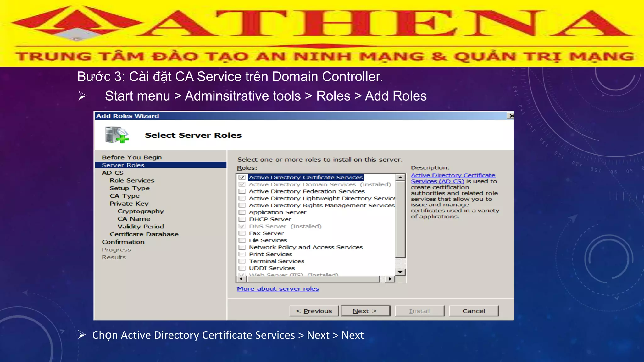Select the Results step

click(114, 257)
